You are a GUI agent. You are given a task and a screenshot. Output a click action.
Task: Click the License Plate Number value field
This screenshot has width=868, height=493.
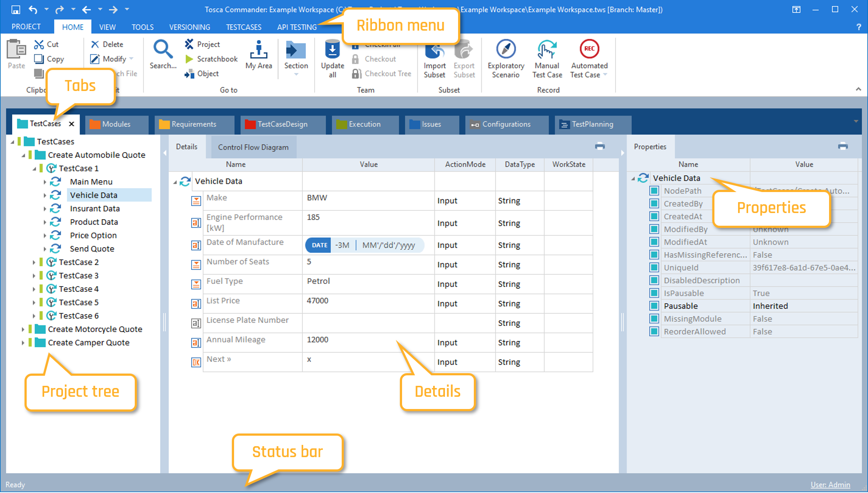coord(367,323)
